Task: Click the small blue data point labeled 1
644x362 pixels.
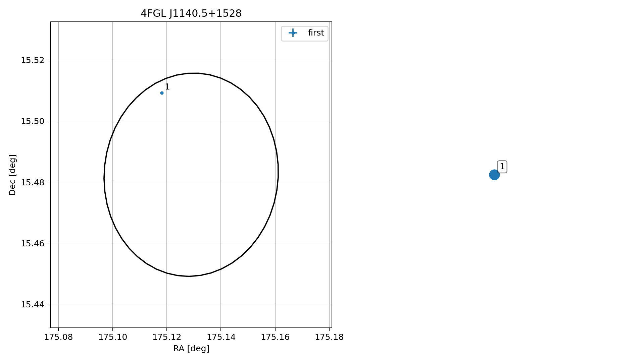Action: click(162, 93)
